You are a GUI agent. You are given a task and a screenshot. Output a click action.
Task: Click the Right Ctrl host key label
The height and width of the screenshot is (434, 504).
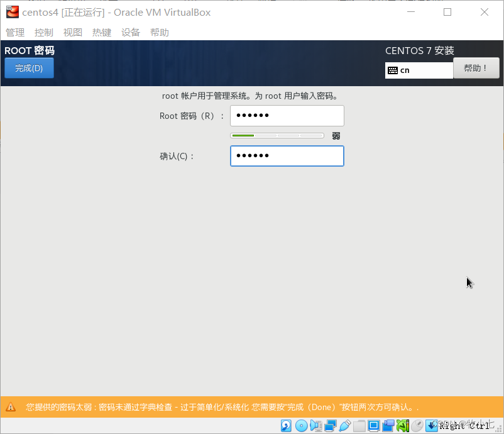pyautogui.click(x=464, y=426)
